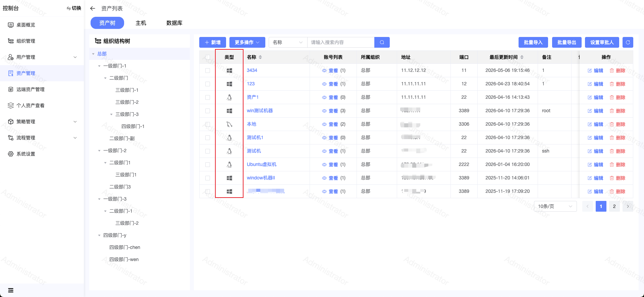Image resolution: width=644 pixels, height=297 pixels.
Task: Open 系统设置 in the sidebar
Action: coord(42,154)
